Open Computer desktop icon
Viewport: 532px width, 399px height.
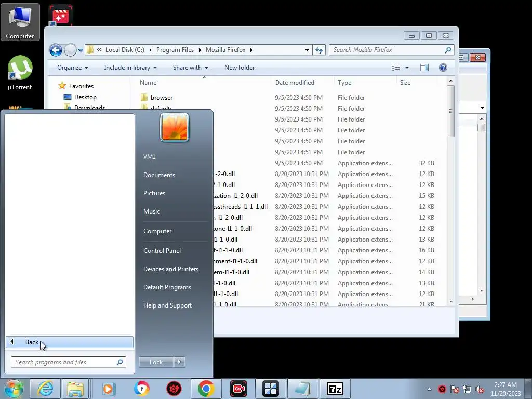(x=20, y=22)
